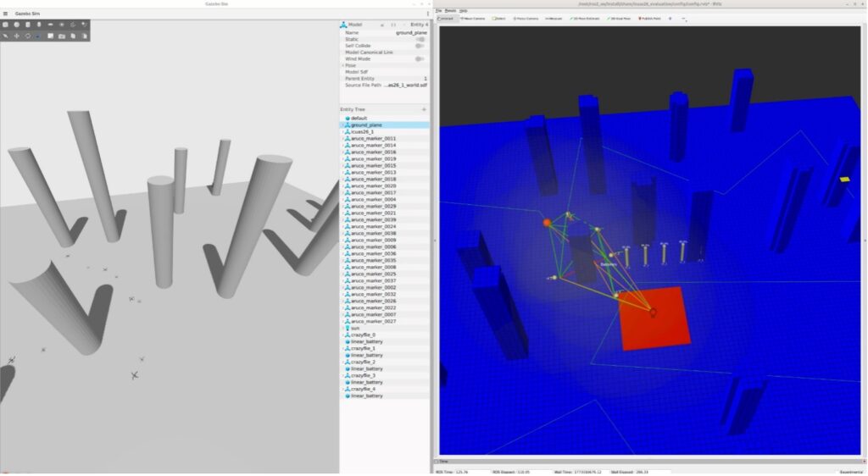Expand the icuas26_1 model node
This screenshot has height=476, width=868.
[342, 132]
